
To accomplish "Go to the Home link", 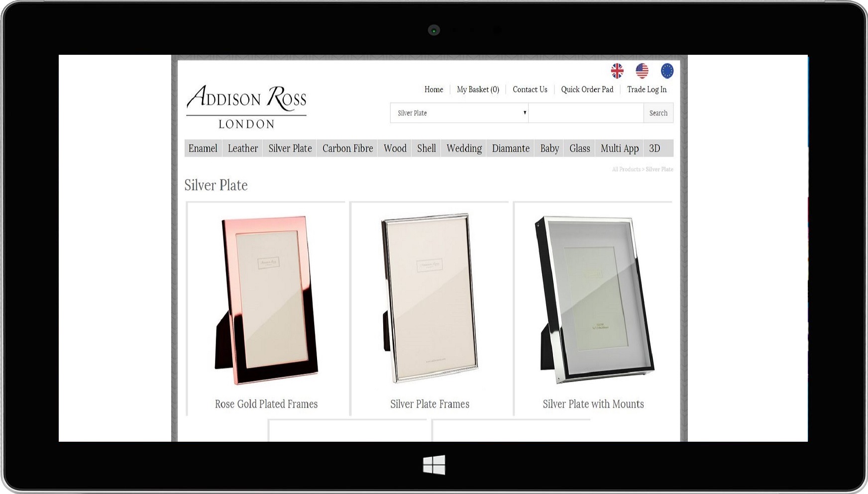I will (x=434, y=90).
